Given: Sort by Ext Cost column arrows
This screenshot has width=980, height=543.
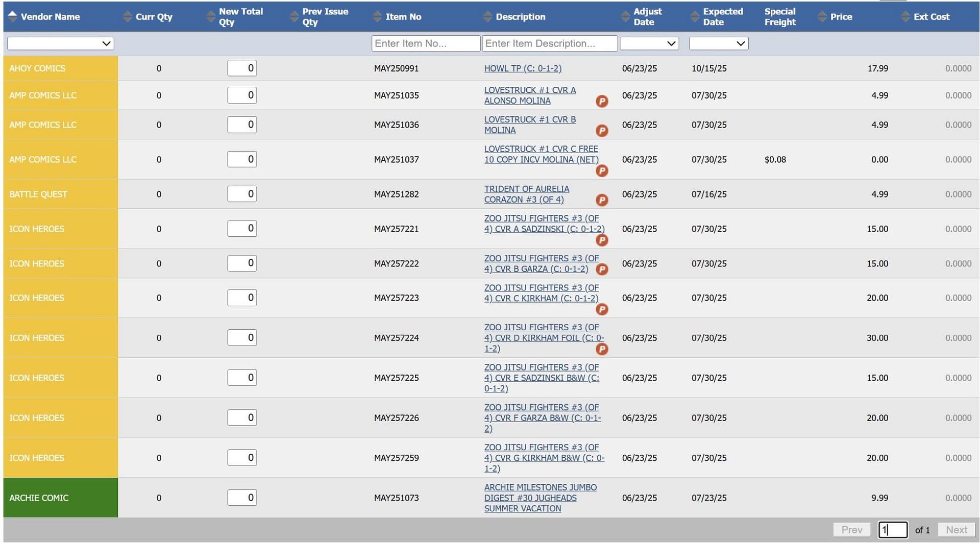Looking at the screenshot, I should [x=905, y=16].
